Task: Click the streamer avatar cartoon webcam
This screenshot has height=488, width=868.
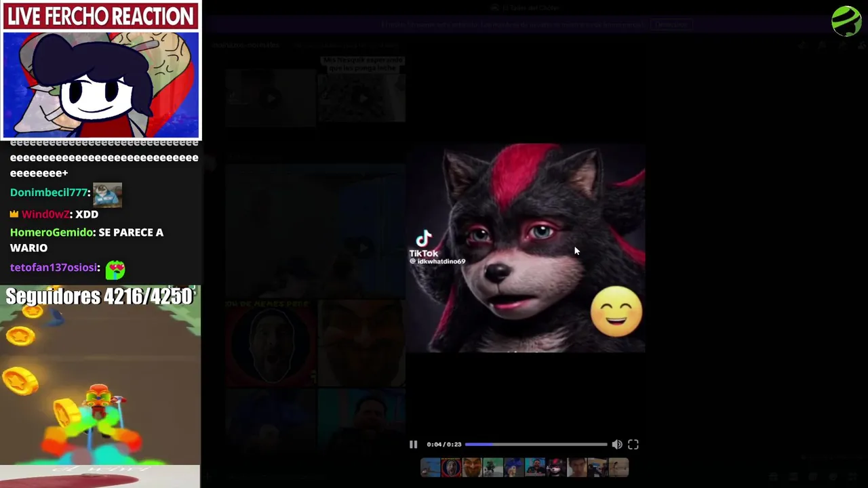Action: [101, 85]
